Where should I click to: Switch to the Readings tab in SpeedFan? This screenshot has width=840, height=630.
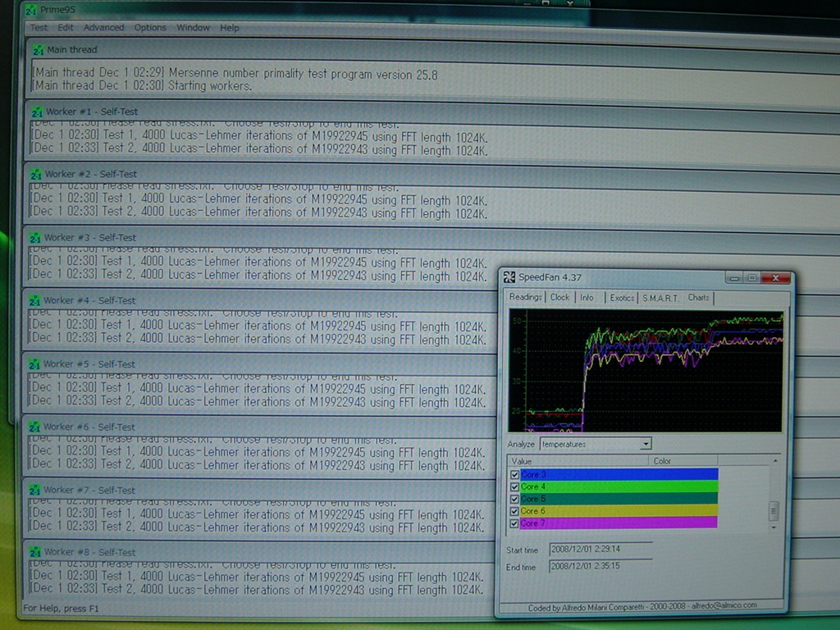click(525, 297)
